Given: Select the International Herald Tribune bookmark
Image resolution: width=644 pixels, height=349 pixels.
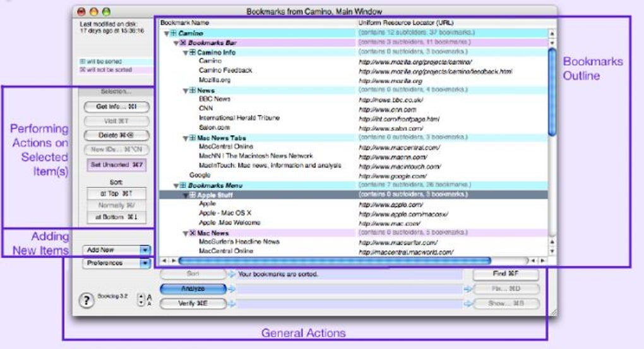Looking at the screenshot, I should [x=239, y=118].
